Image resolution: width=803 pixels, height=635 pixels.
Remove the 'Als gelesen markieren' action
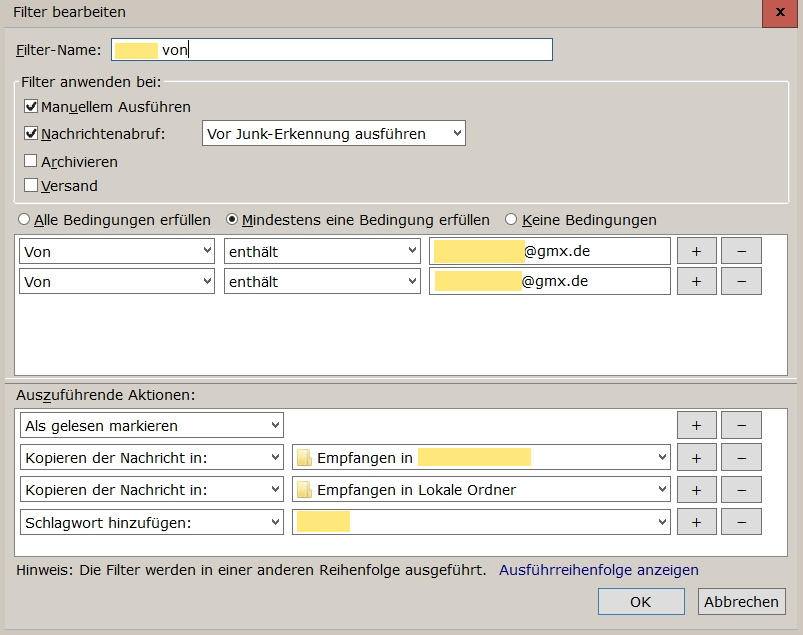click(741, 425)
